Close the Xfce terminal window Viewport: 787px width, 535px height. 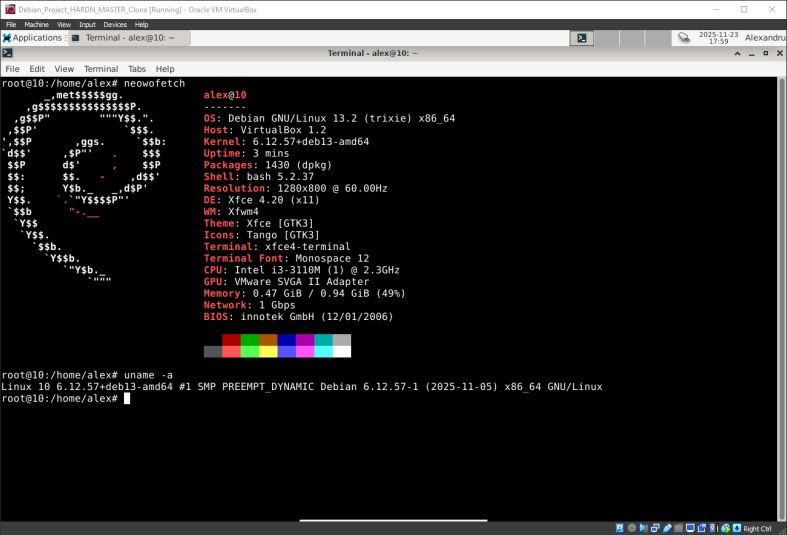[779, 53]
